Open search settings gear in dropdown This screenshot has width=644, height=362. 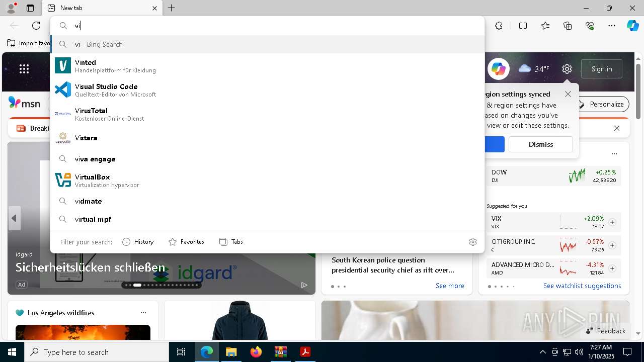point(473,242)
